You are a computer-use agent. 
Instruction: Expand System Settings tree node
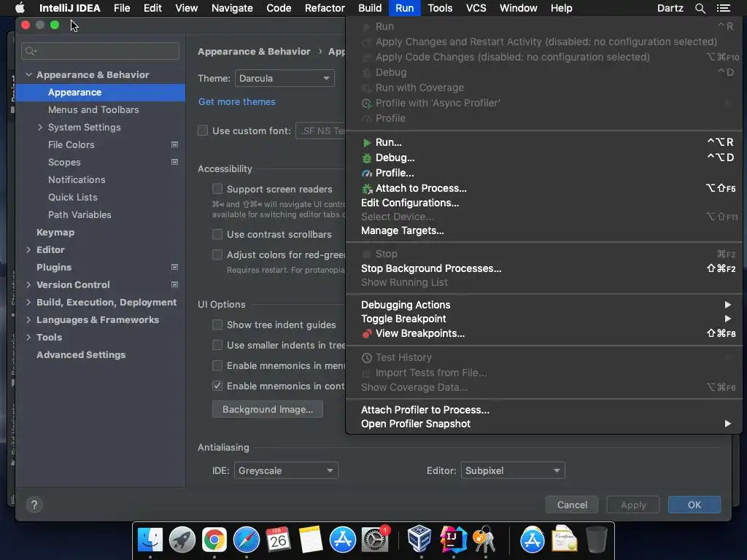click(x=40, y=127)
